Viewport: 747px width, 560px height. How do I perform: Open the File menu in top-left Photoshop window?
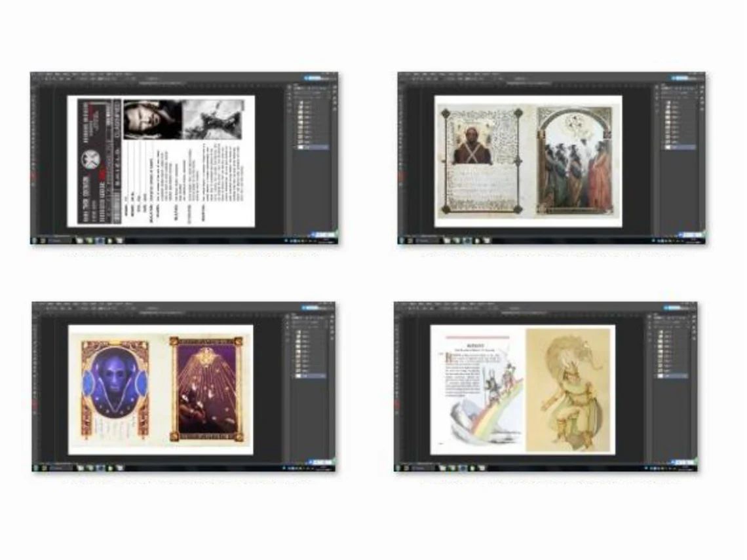tap(43, 75)
